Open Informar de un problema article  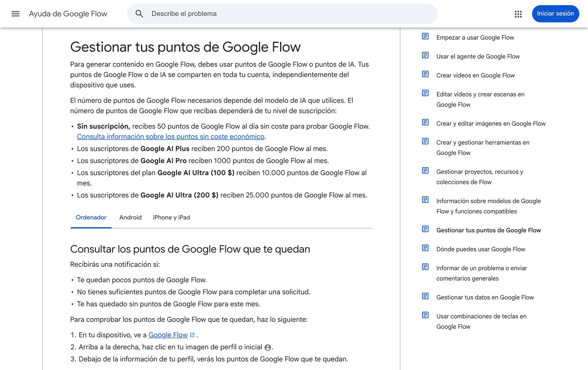point(482,273)
